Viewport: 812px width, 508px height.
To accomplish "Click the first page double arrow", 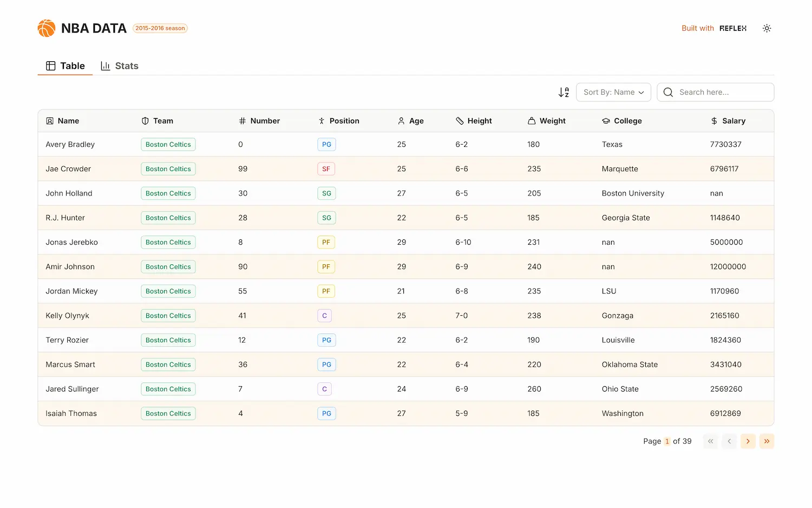I will pyautogui.click(x=710, y=441).
